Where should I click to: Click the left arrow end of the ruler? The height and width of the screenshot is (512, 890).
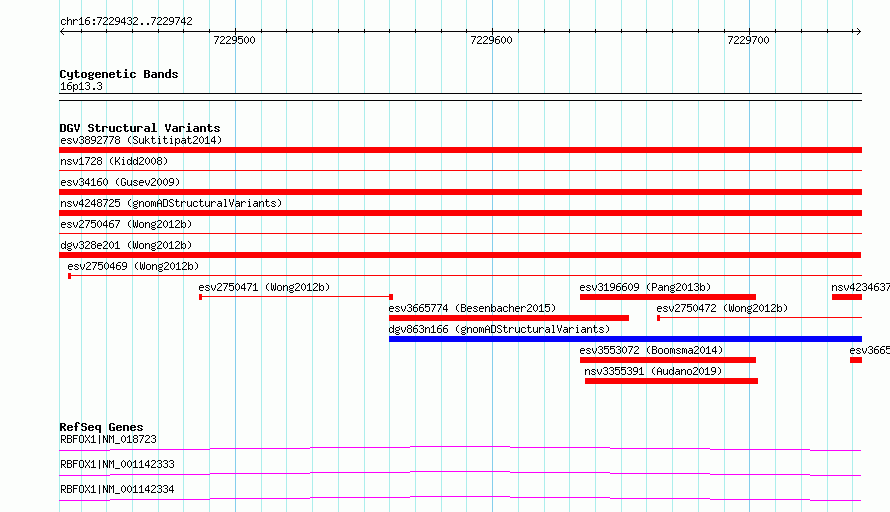(x=62, y=31)
